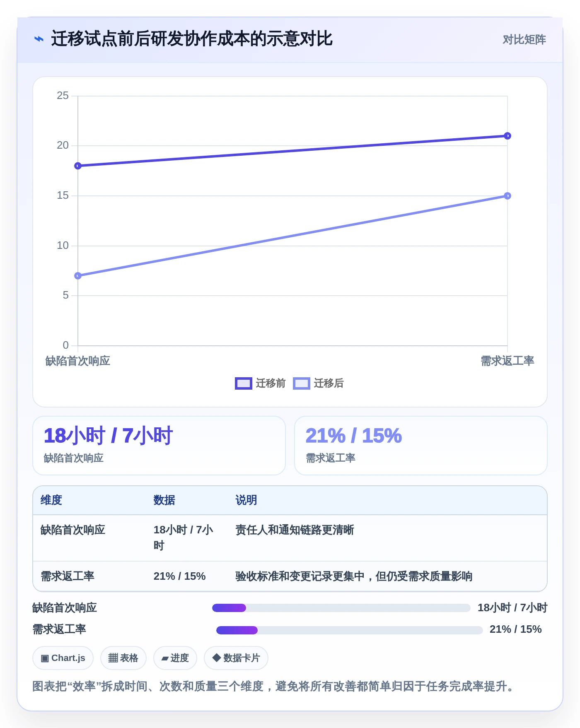
Task: Click the chart title 迁移试点前后研发协作成本的示意对比
Action: click(192, 39)
